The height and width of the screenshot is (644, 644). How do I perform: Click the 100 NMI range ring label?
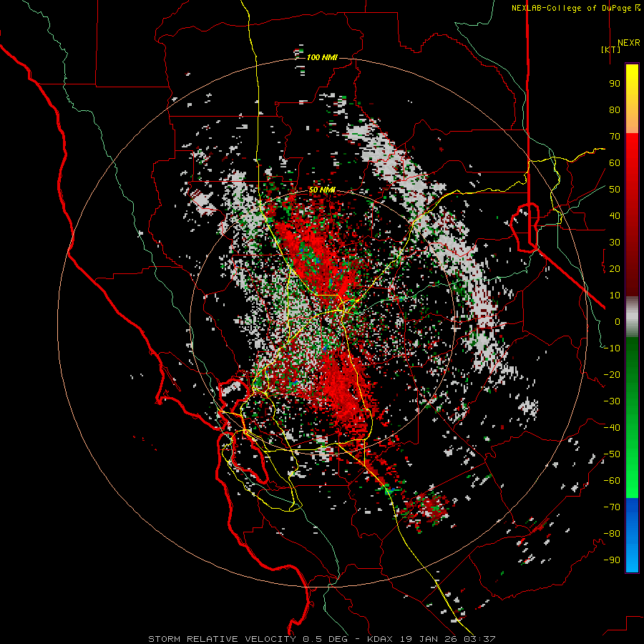322,57
